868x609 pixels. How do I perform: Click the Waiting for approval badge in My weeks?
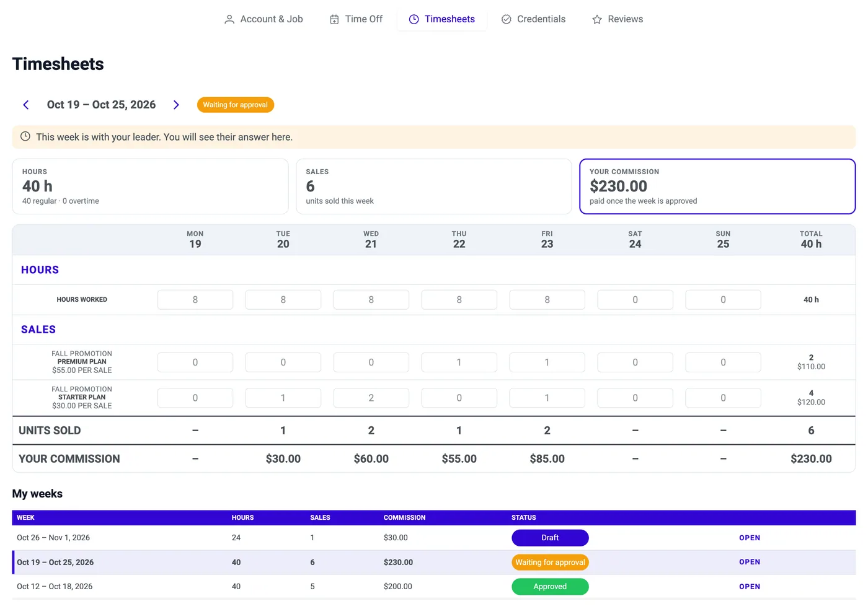pyautogui.click(x=550, y=563)
